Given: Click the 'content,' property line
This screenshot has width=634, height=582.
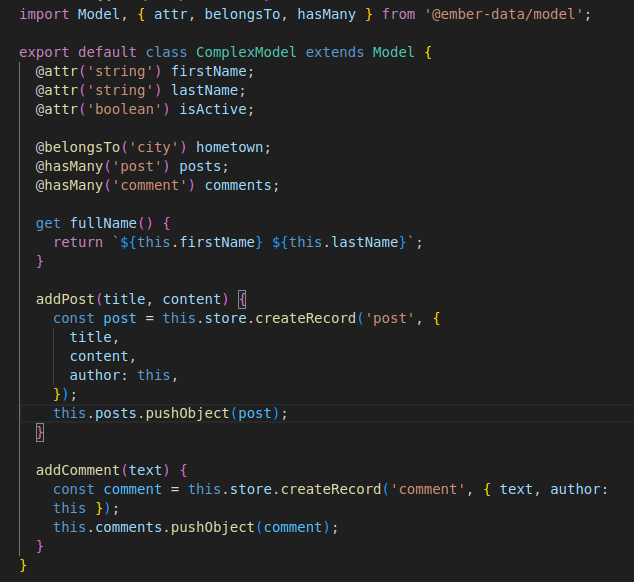Looking at the screenshot, I should [x=103, y=356].
